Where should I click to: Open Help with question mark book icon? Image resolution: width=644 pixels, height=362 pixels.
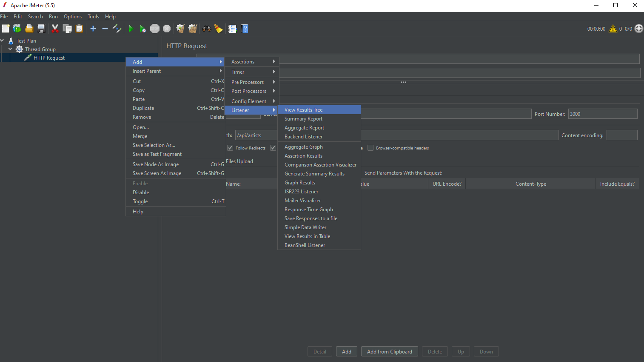(245, 29)
